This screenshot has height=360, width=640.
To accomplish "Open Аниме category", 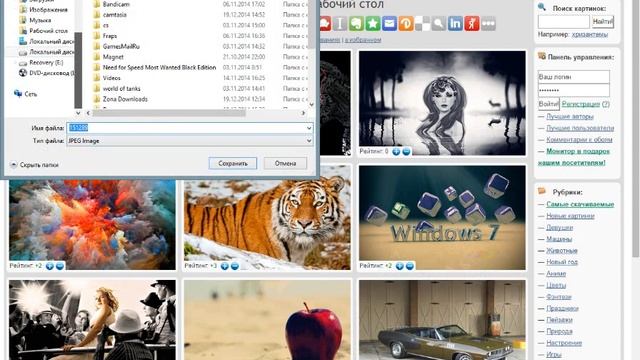I will pyautogui.click(x=556, y=273).
